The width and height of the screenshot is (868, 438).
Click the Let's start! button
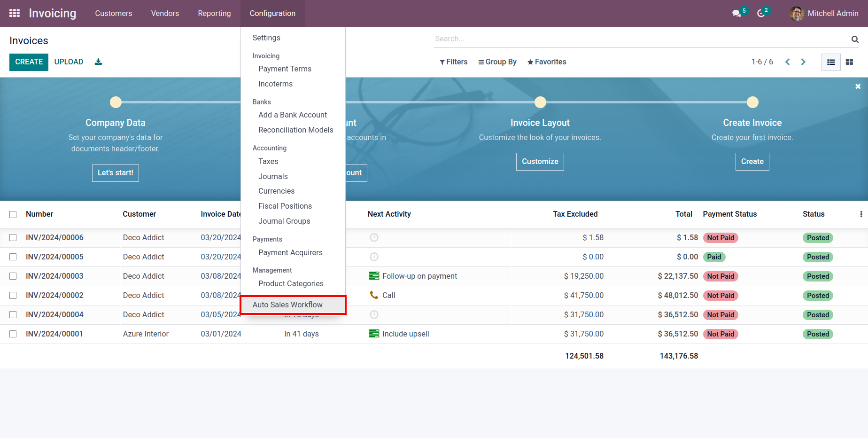coord(116,173)
